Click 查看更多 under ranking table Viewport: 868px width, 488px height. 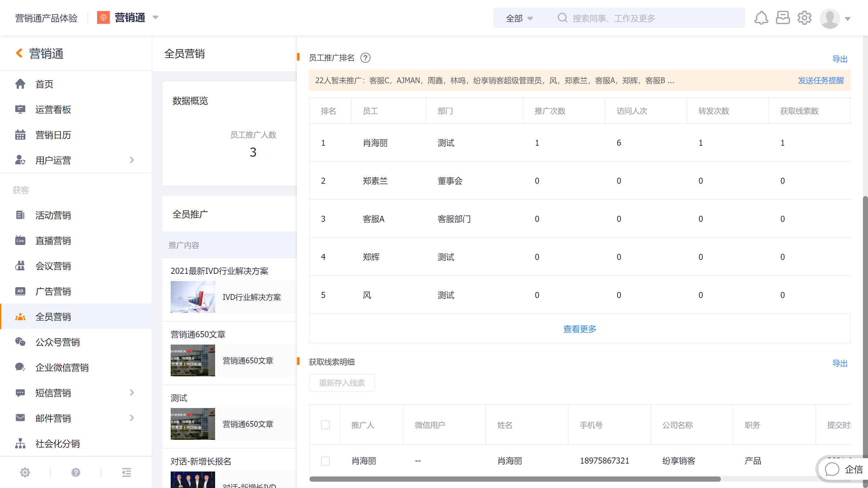580,329
